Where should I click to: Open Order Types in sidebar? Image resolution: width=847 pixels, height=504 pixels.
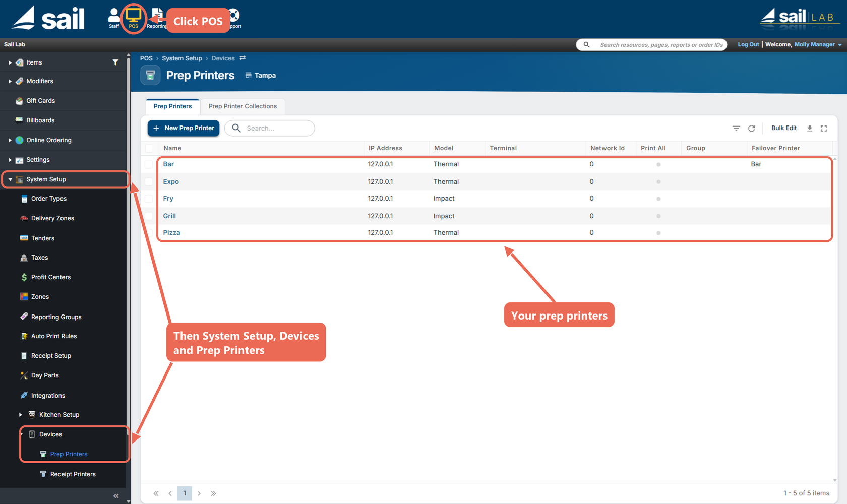click(x=49, y=199)
